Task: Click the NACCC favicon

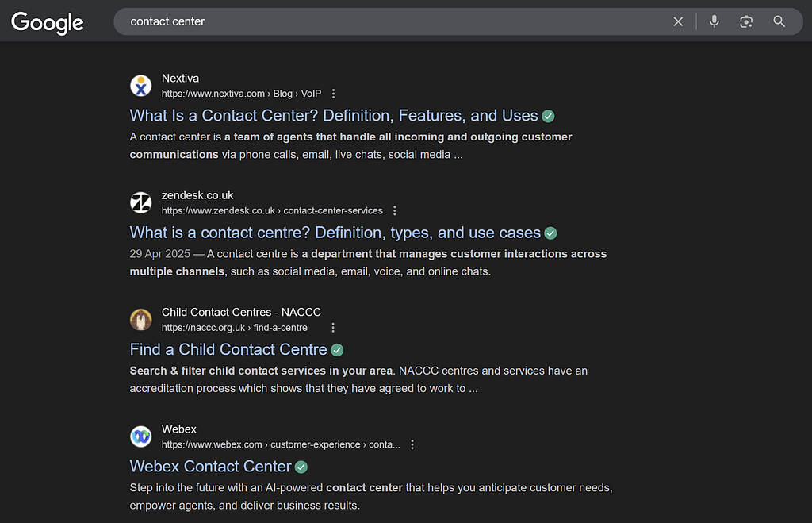Action: point(141,320)
